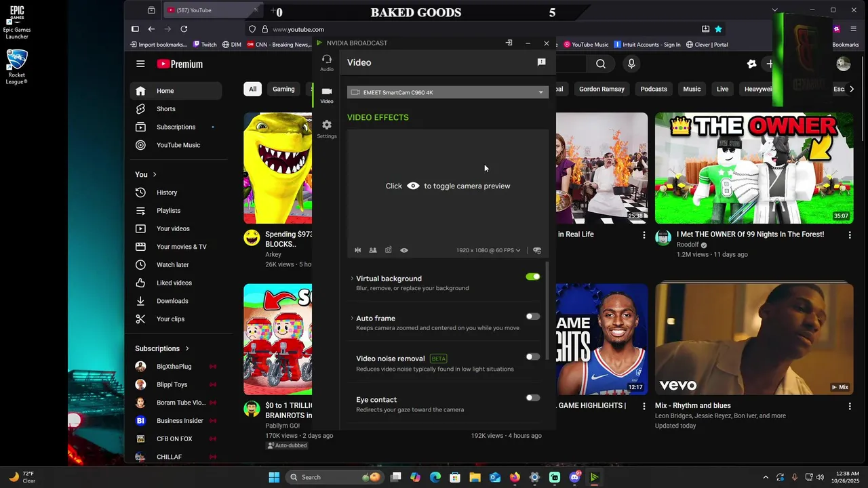The image size is (868, 488).
Task: Enable the Auto frame toggle
Action: coord(533,317)
